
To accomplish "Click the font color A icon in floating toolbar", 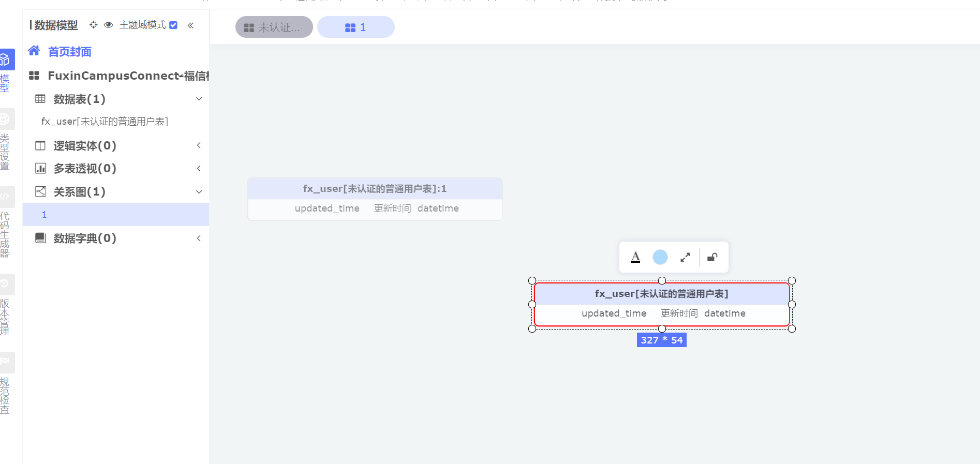I will point(636,257).
